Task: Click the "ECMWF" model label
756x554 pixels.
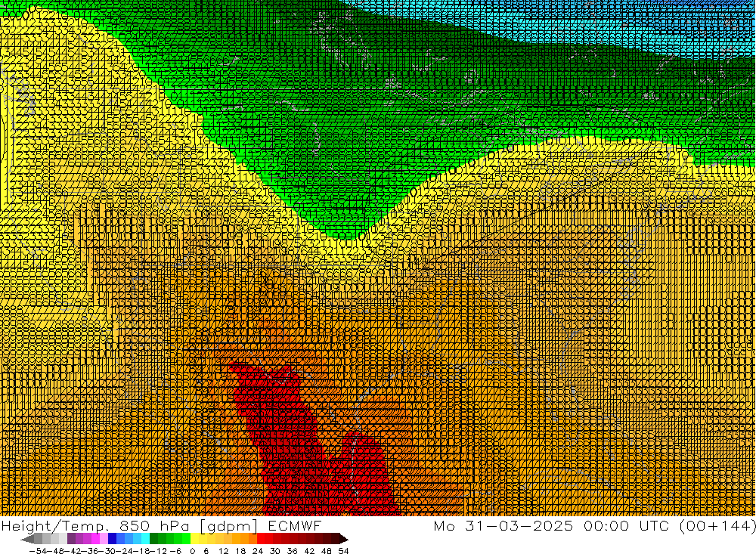Action: click(x=294, y=525)
